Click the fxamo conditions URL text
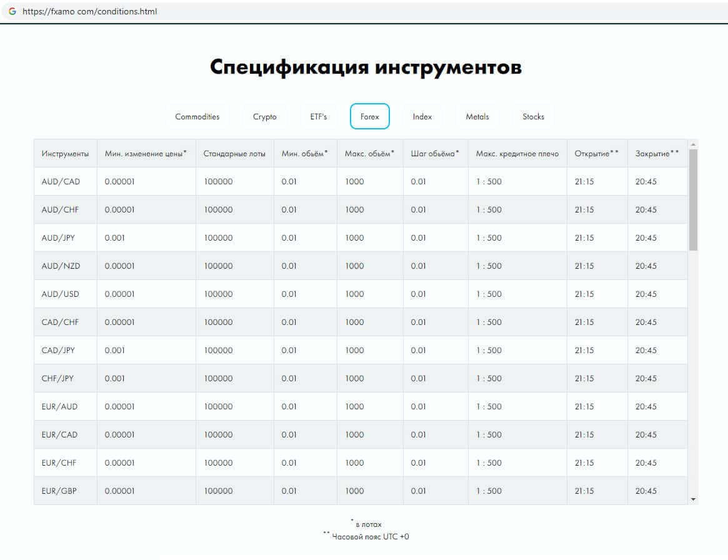The height and width of the screenshot is (560, 728). pyautogui.click(x=89, y=11)
